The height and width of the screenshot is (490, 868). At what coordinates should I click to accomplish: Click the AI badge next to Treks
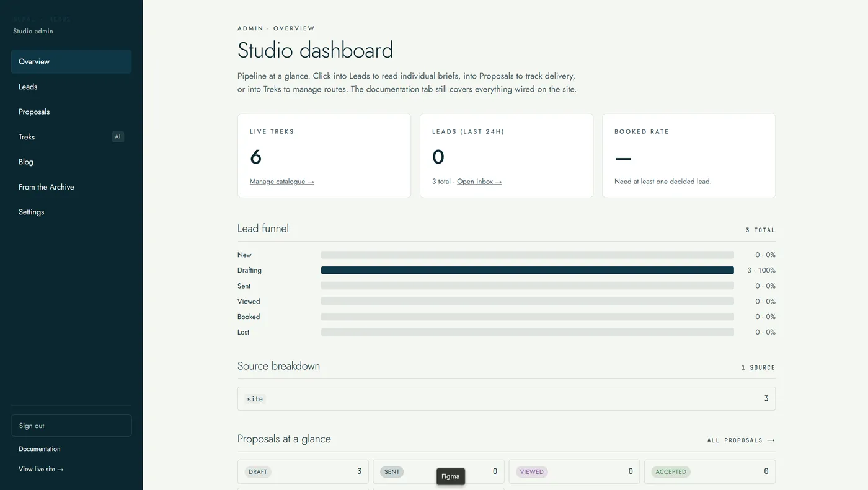pos(118,137)
